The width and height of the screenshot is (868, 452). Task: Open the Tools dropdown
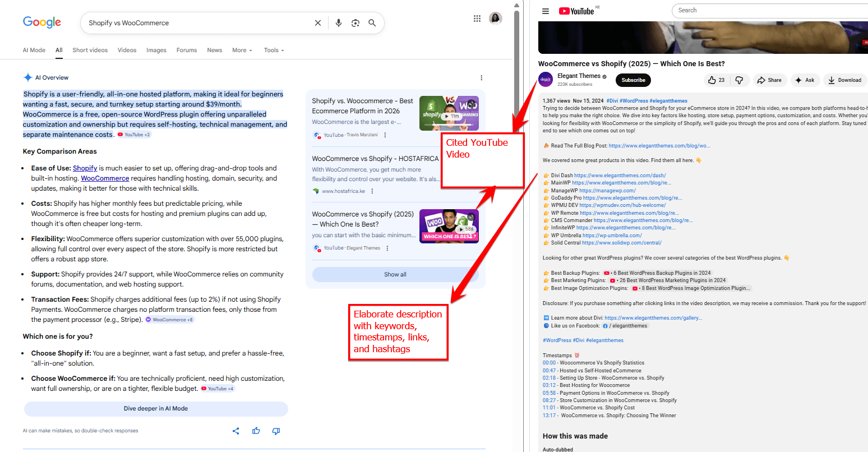273,50
